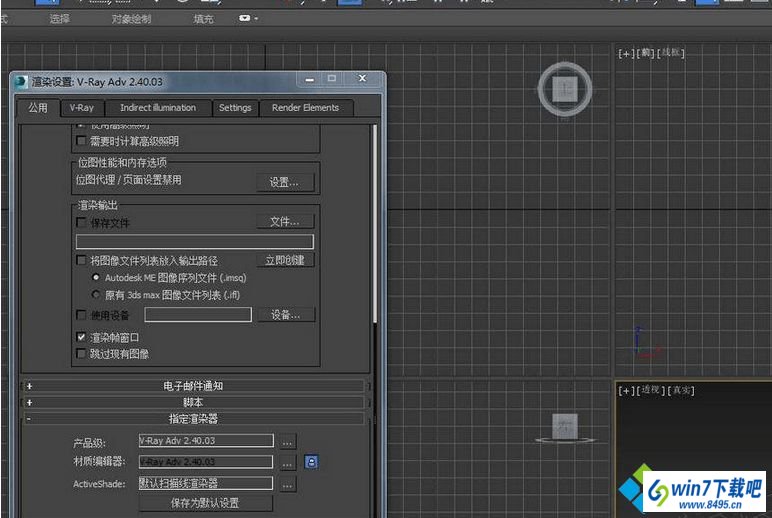Click the 产品级 renderer field
Screen dimensions: 772x518
(x=206, y=441)
